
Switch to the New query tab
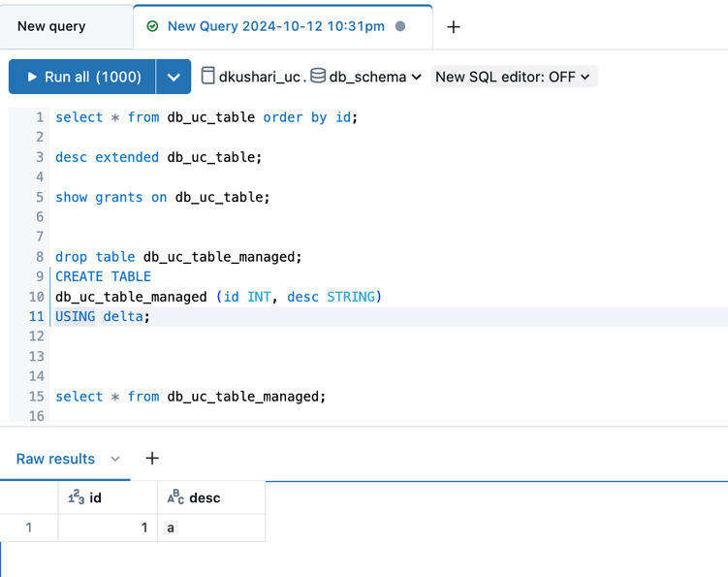coord(51,26)
